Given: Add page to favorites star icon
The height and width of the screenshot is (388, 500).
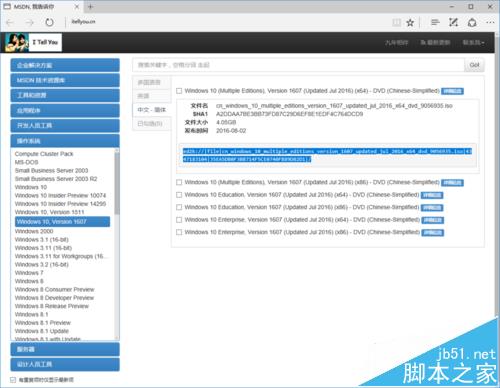Looking at the screenshot, I should [410, 23].
